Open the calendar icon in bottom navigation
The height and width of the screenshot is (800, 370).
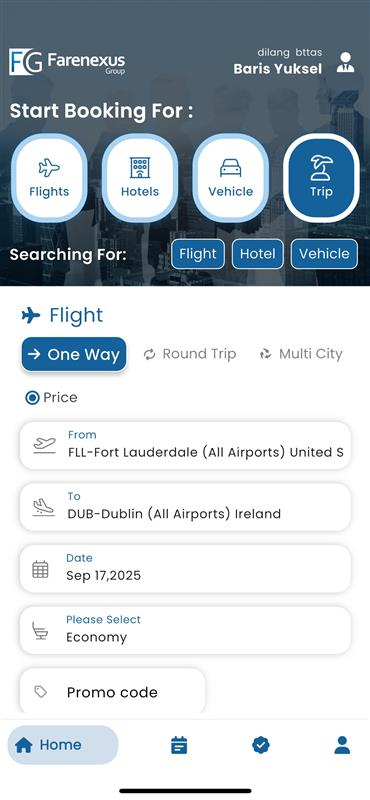[179, 745]
